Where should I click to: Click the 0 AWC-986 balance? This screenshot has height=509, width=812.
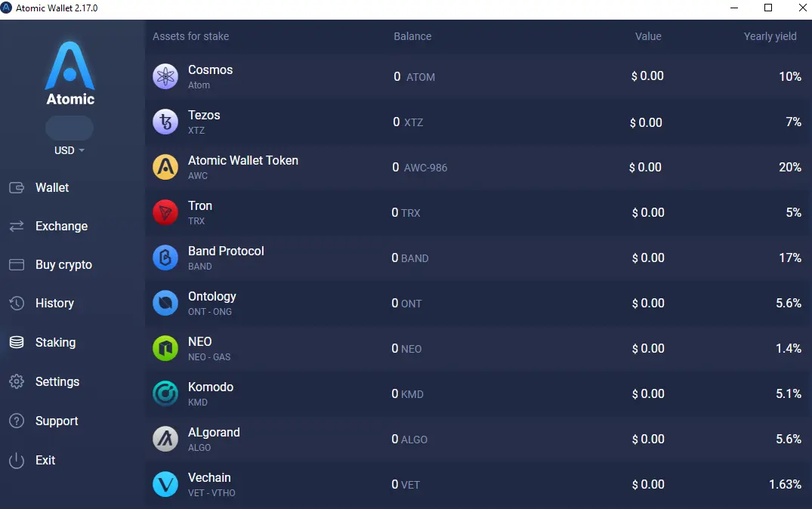(420, 167)
